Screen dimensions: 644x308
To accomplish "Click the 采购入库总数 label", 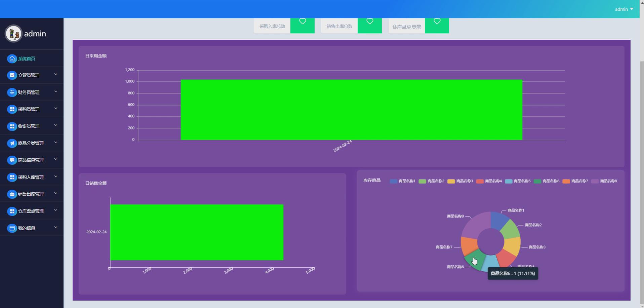I will (x=272, y=26).
